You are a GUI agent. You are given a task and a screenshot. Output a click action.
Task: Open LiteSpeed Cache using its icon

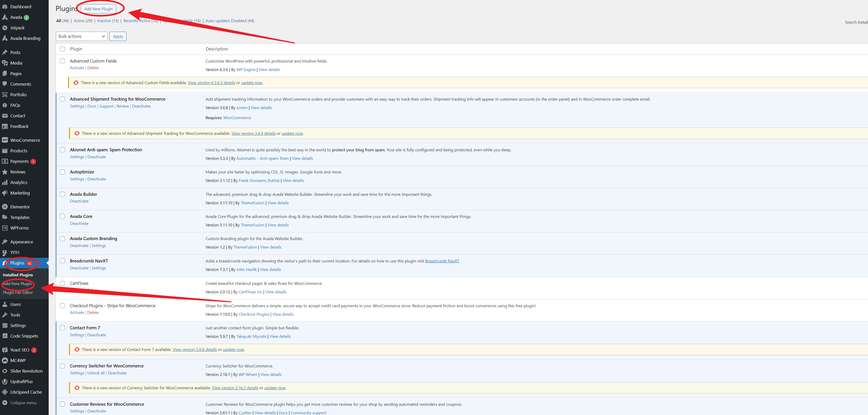(5, 392)
